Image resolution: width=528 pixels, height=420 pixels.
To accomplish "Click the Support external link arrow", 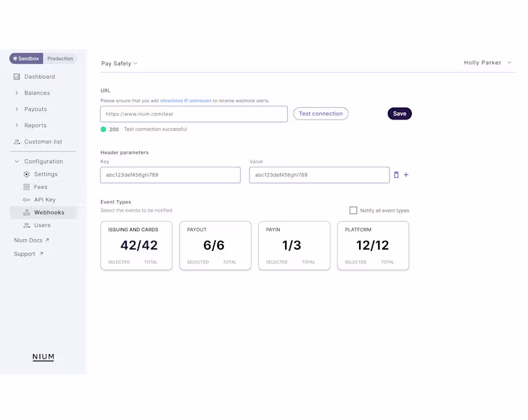I will 41,254.
